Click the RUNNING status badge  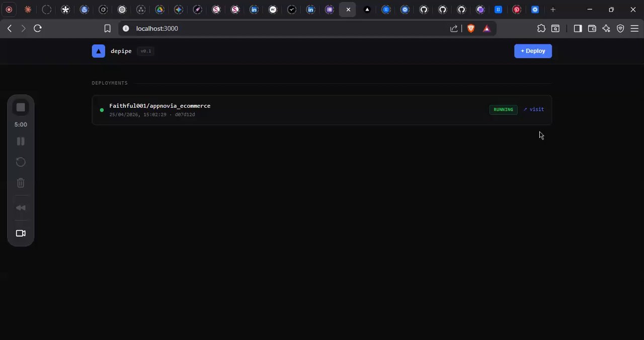coord(503,109)
